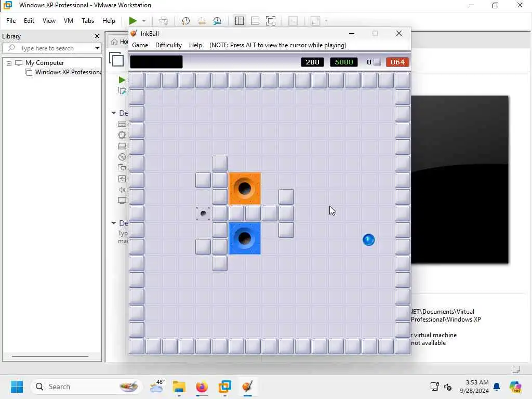Click the sound card speaker icon
The width and height of the screenshot is (532, 399).
click(122, 190)
